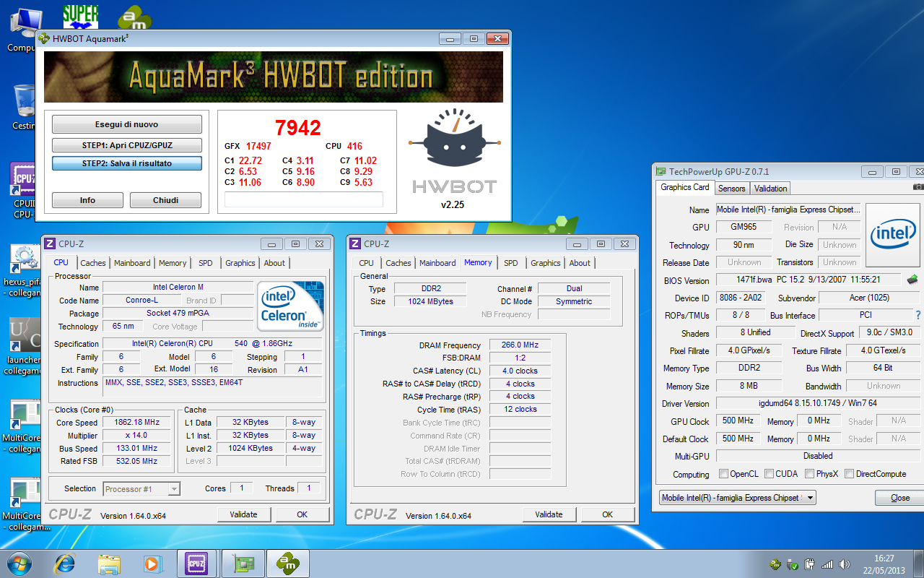Click the Code Name value Conroe-L
The image size is (924, 578).
click(142, 300)
